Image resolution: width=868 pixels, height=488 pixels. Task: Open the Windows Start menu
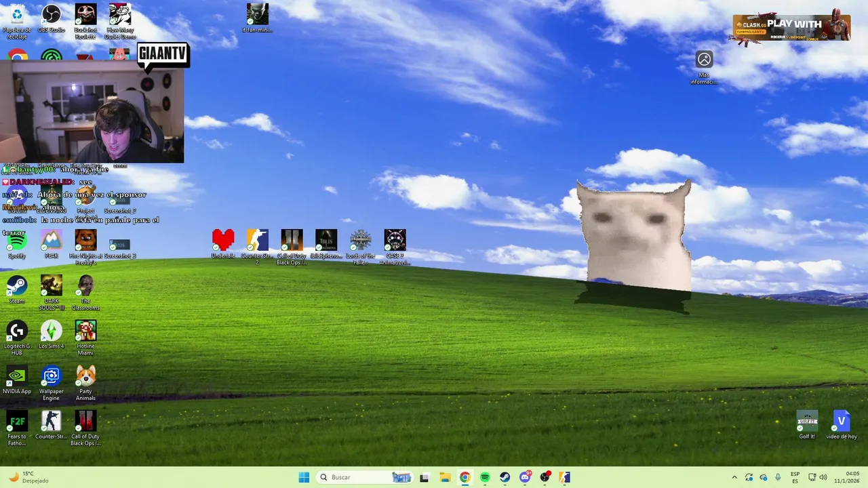pos(304,477)
